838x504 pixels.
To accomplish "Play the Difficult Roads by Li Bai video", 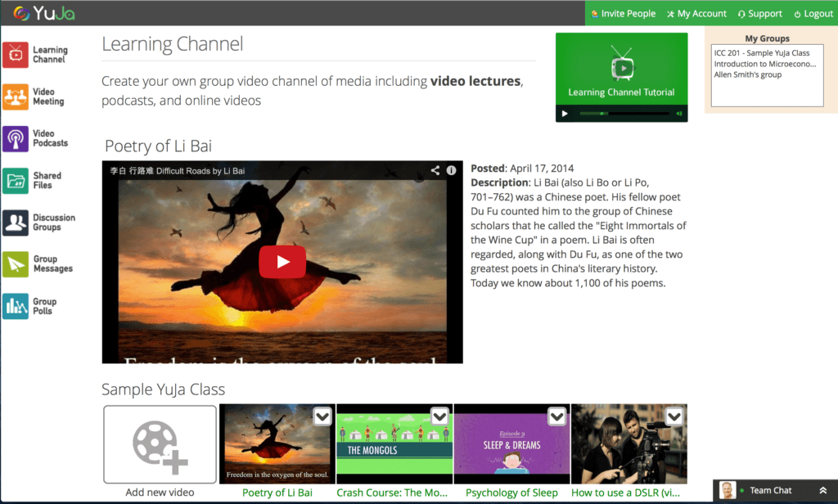I will click(x=282, y=262).
